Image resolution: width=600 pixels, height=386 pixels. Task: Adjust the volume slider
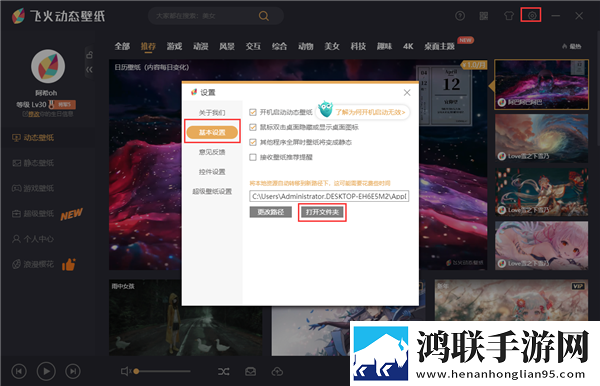point(163,371)
